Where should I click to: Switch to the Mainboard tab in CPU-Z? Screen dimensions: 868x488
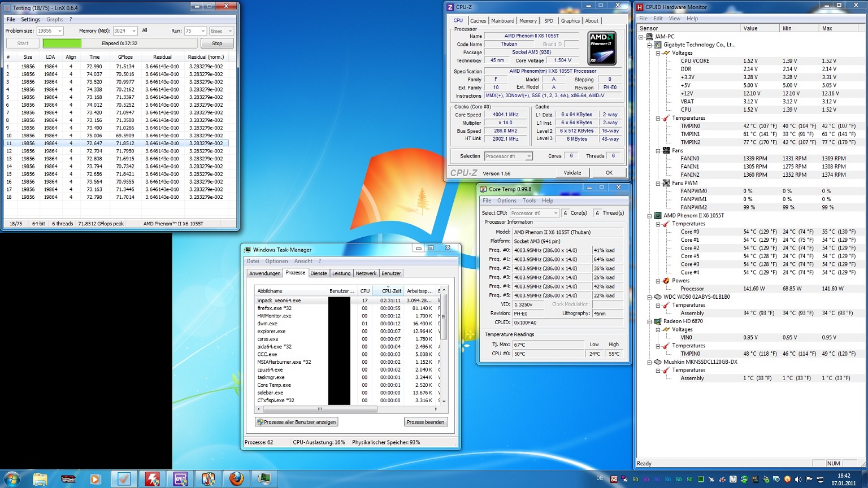tap(502, 21)
